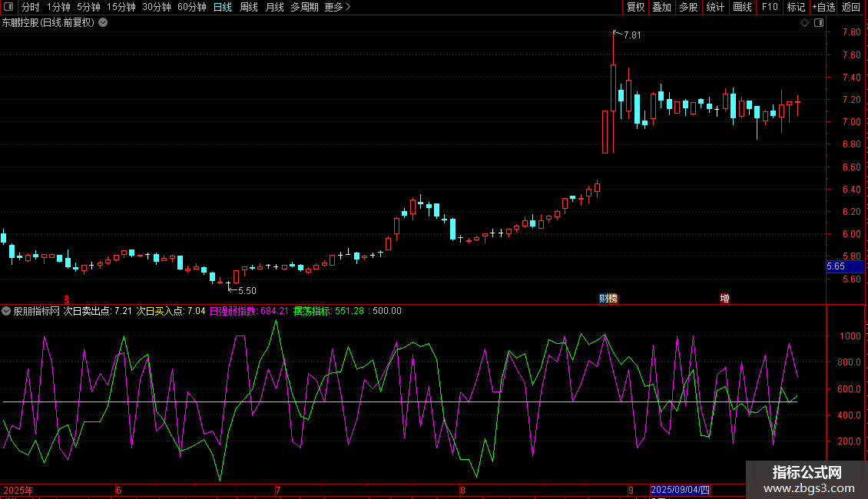Open the 画线 drawing tools

click(742, 7)
